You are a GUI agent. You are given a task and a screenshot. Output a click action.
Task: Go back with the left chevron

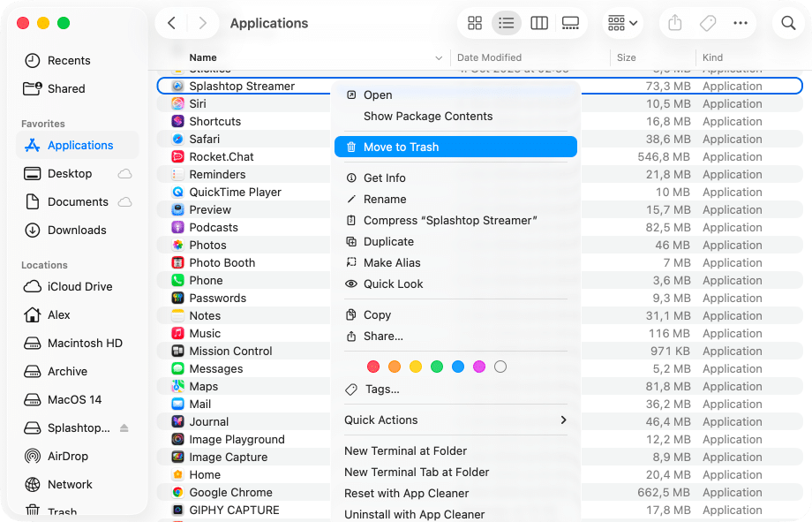[172, 24]
